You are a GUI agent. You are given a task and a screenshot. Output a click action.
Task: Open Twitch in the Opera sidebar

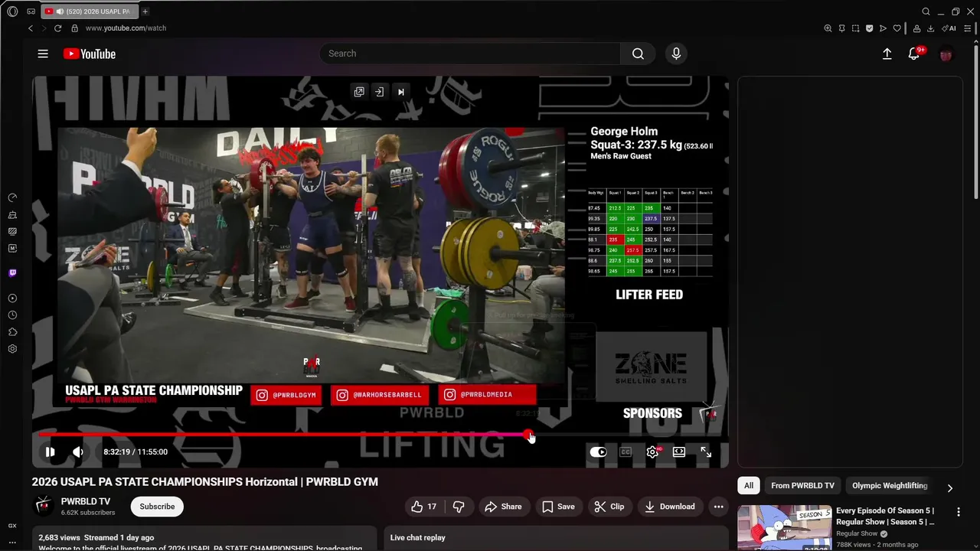click(x=12, y=273)
